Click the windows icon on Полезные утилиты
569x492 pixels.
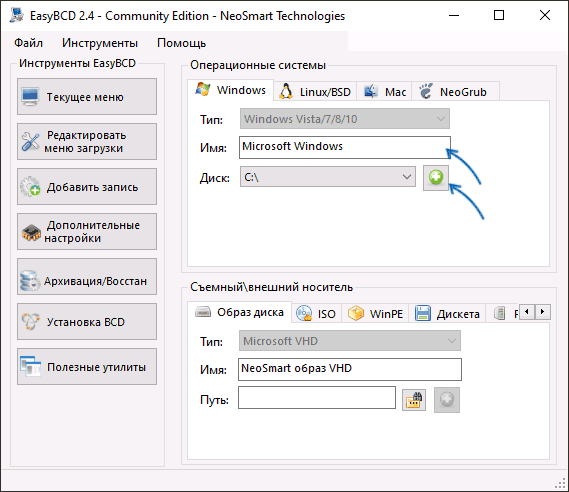(30, 366)
